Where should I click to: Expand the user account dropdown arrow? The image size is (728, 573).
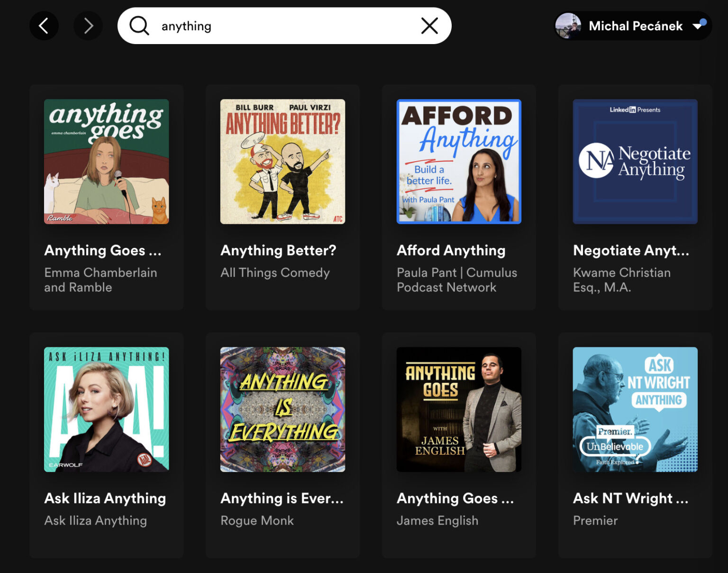[x=698, y=26]
